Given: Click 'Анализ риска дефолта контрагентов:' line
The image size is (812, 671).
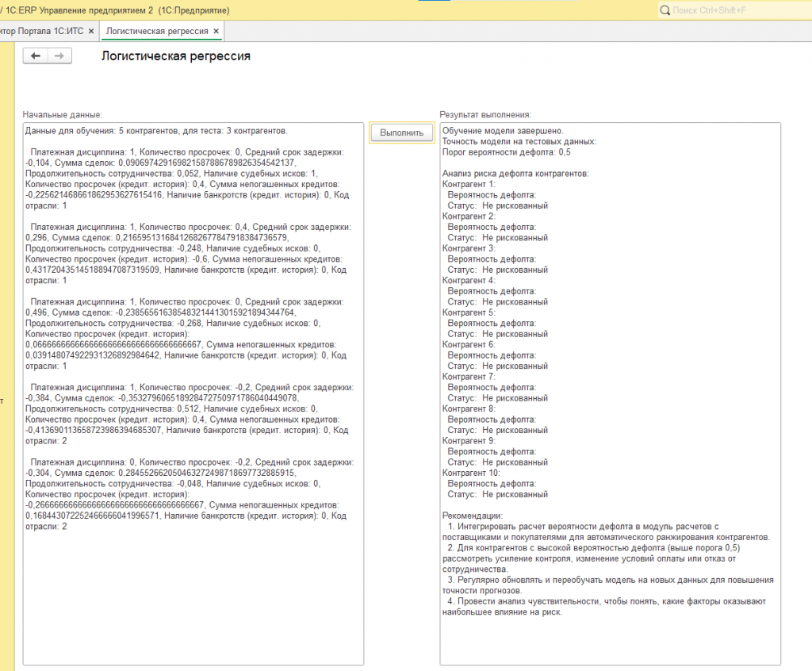Looking at the screenshot, I should (515, 174).
